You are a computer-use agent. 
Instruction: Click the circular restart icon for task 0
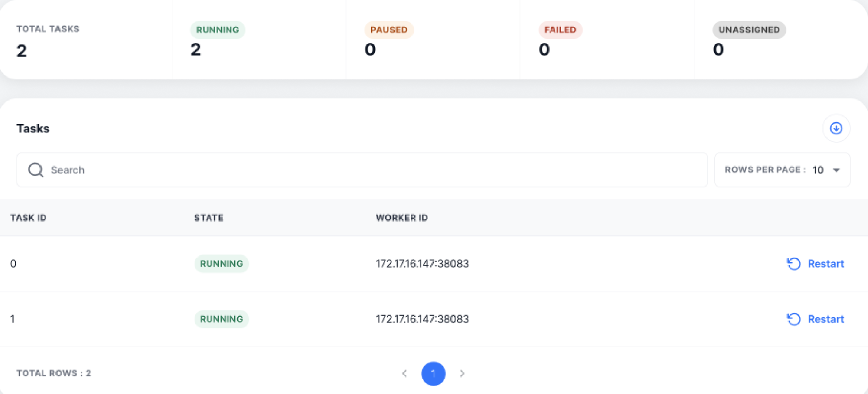[794, 264]
